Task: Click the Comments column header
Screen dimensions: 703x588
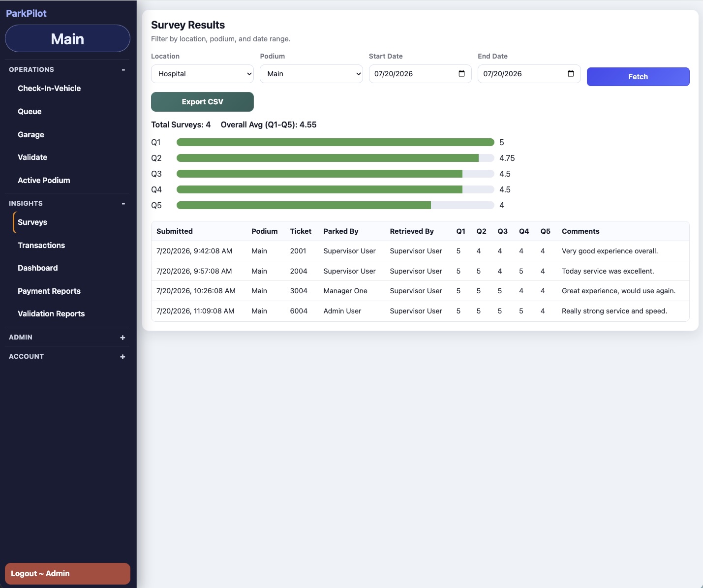Action: click(x=581, y=231)
